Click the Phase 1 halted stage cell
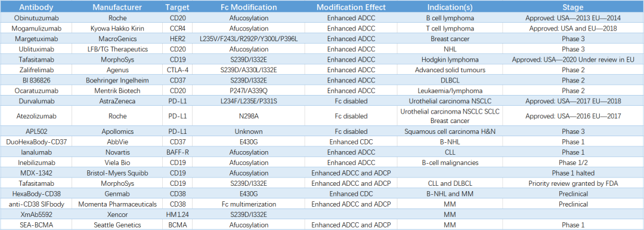Screen dimensions: 644x230 pyautogui.click(x=574, y=173)
